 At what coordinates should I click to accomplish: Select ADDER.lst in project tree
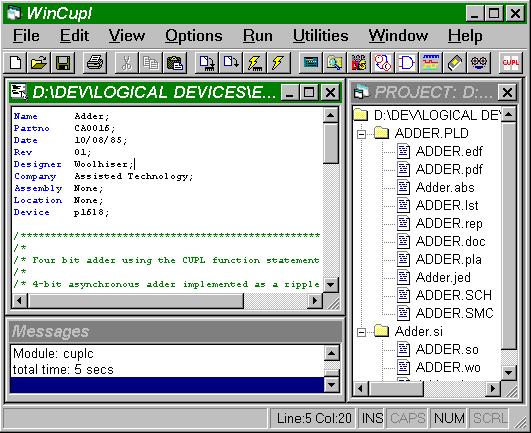click(447, 205)
